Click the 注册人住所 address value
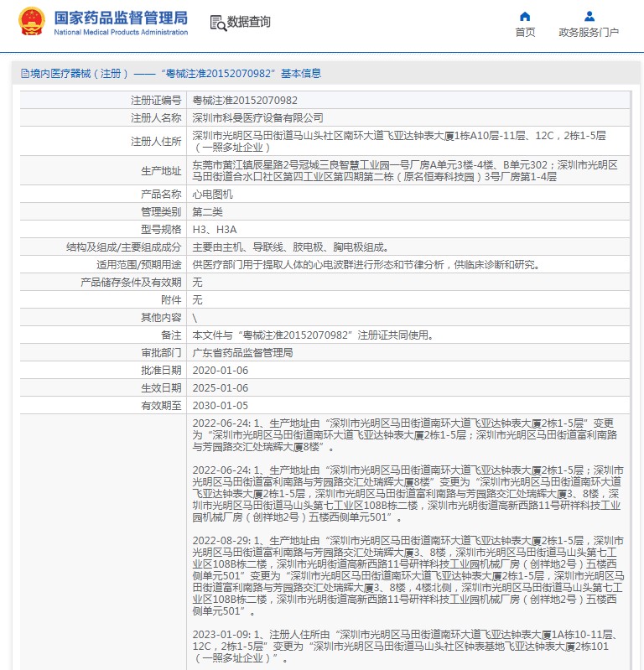 pyautogui.click(x=399, y=142)
